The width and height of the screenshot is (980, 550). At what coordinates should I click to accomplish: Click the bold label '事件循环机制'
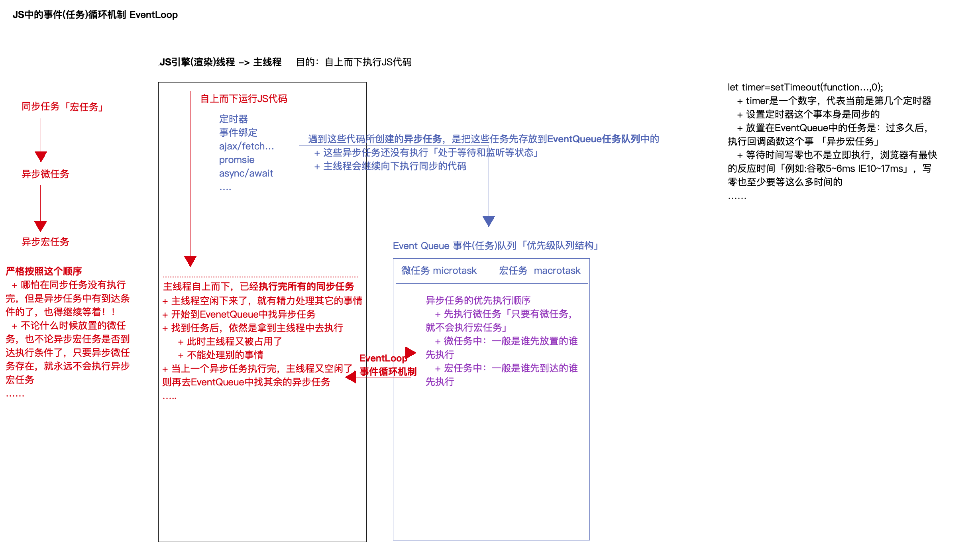[388, 371]
